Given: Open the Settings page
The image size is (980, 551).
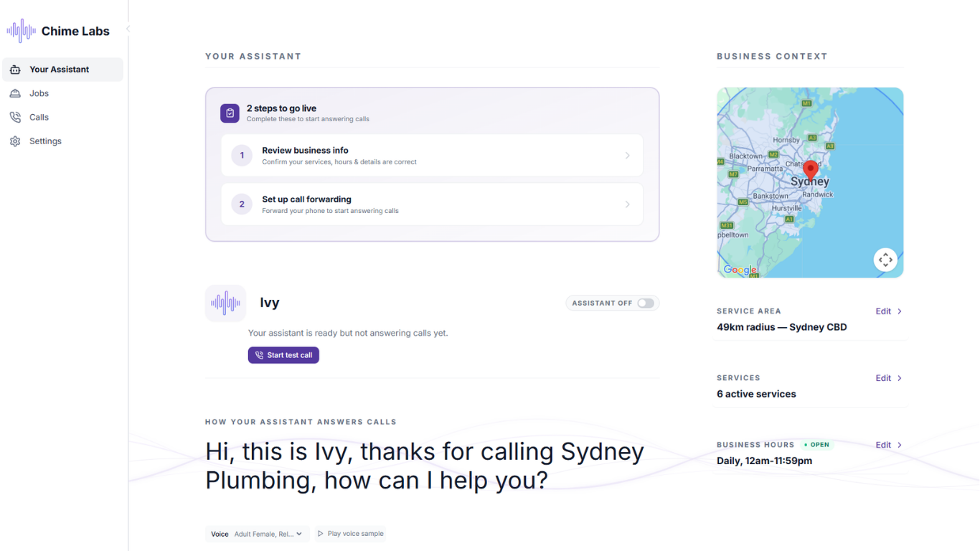Looking at the screenshot, I should (x=63, y=141).
